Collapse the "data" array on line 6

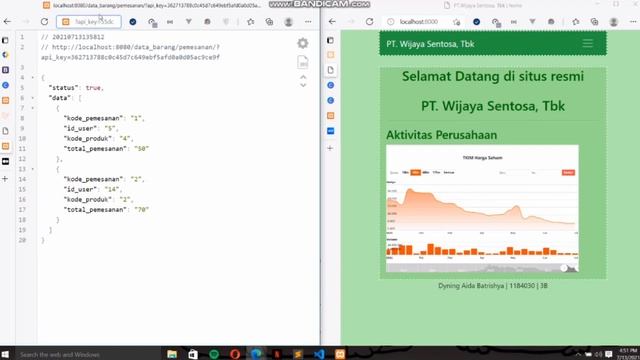[33, 98]
